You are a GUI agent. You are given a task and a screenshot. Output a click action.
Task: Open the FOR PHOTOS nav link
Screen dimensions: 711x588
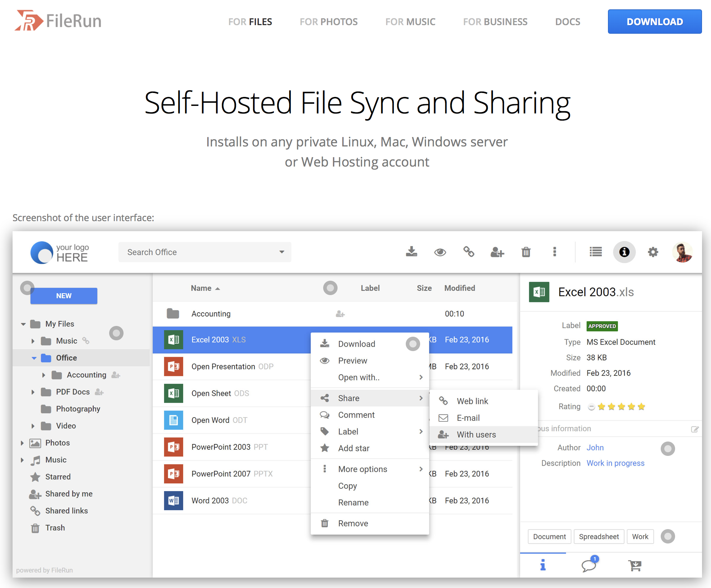[x=329, y=22]
